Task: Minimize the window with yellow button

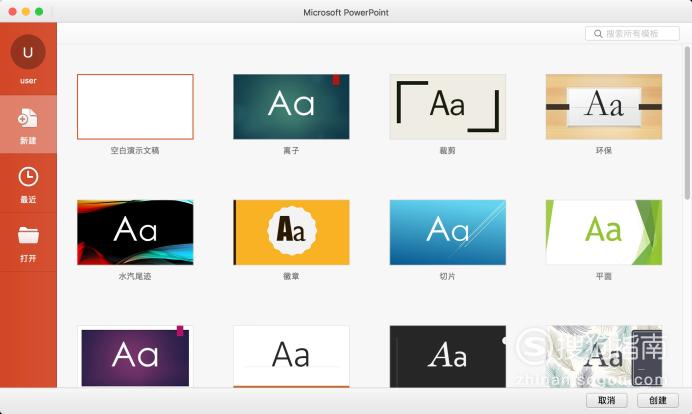Action: click(26, 12)
